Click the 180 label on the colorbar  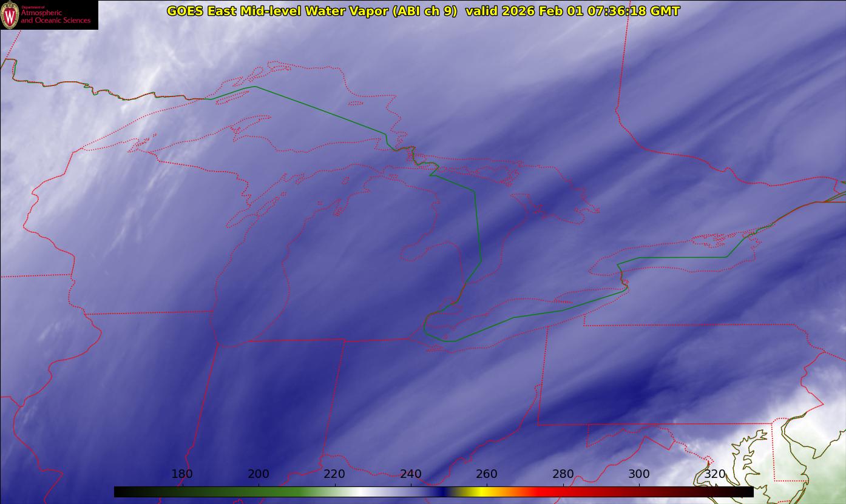click(x=182, y=474)
